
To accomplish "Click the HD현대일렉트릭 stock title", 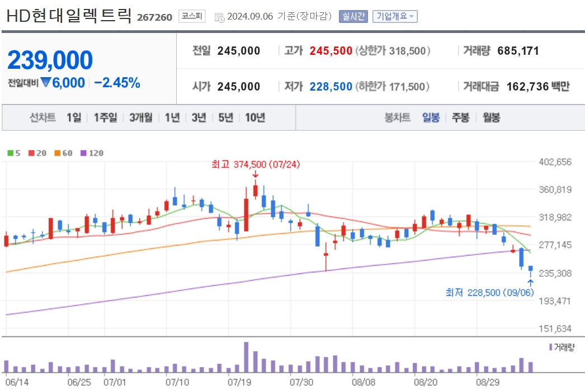I will (x=69, y=16).
